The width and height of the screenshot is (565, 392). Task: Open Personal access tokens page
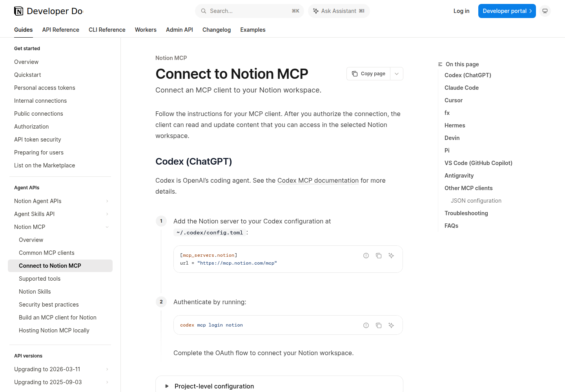[45, 88]
